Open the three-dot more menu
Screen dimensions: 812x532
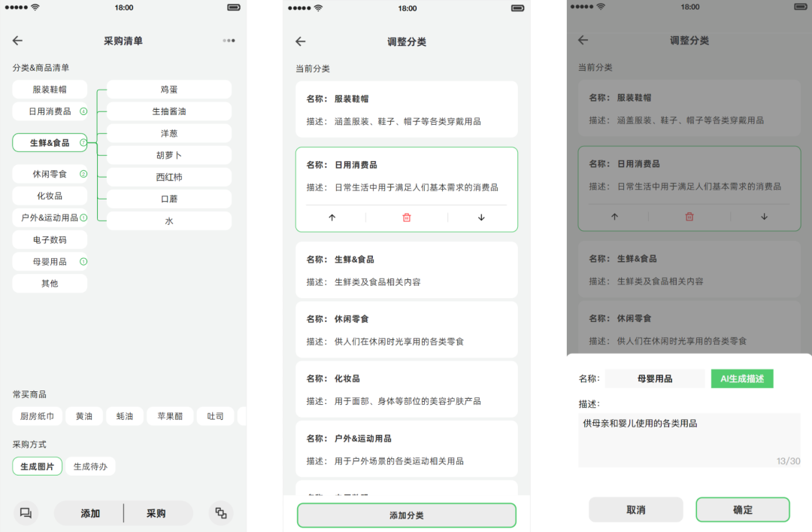coord(229,41)
